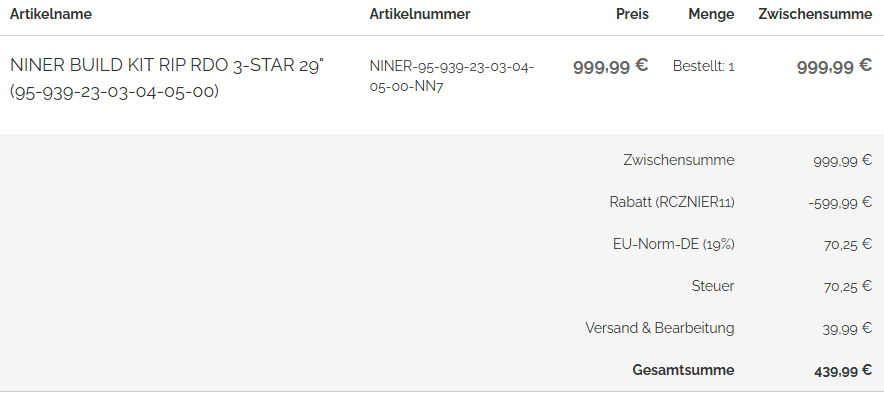Click the Gesamtsumme label
Image resolution: width=884 pixels, height=415 pixels.
pos(683,370)
